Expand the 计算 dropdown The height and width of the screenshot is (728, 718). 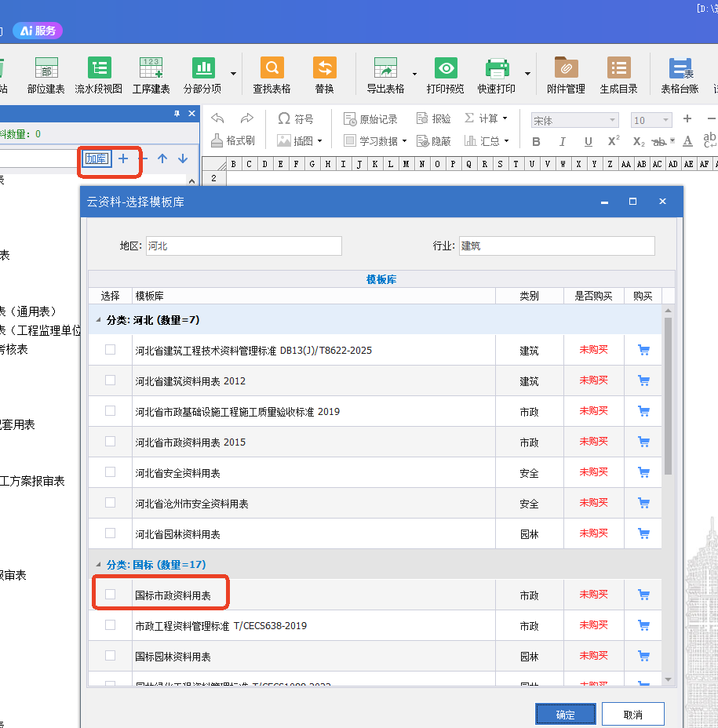505,118
